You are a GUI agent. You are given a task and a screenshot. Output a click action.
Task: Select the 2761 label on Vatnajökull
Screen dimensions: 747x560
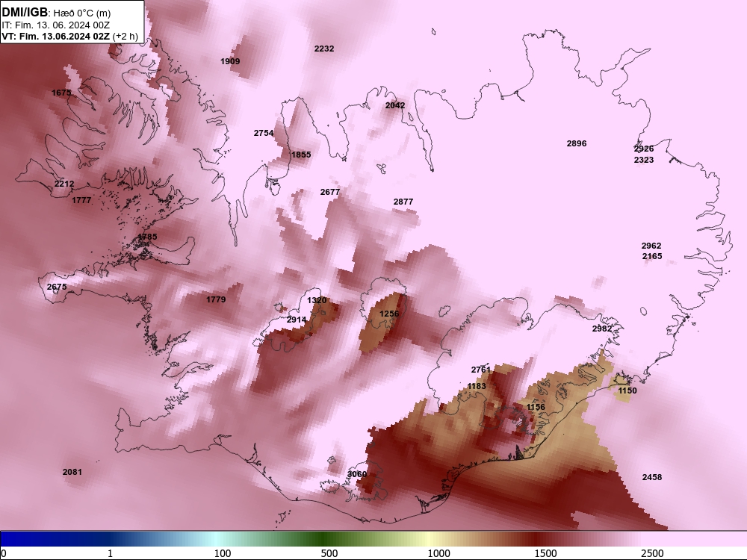point(480,370)
